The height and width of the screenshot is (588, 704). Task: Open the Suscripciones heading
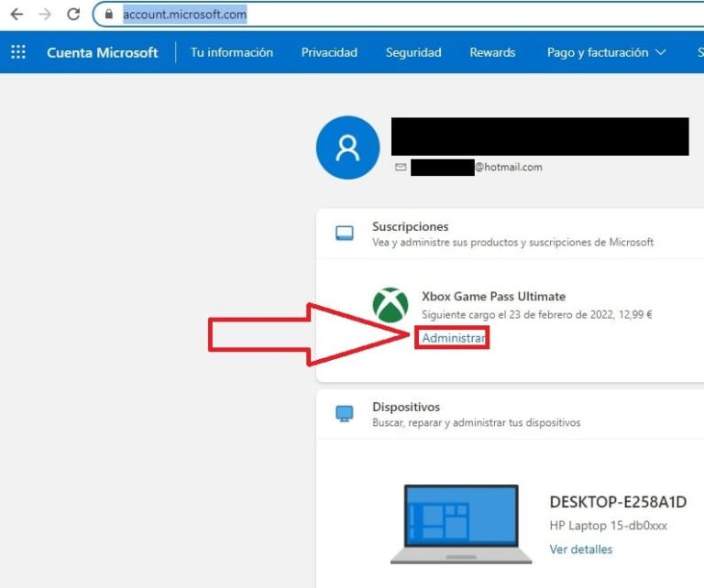(411, 226)
